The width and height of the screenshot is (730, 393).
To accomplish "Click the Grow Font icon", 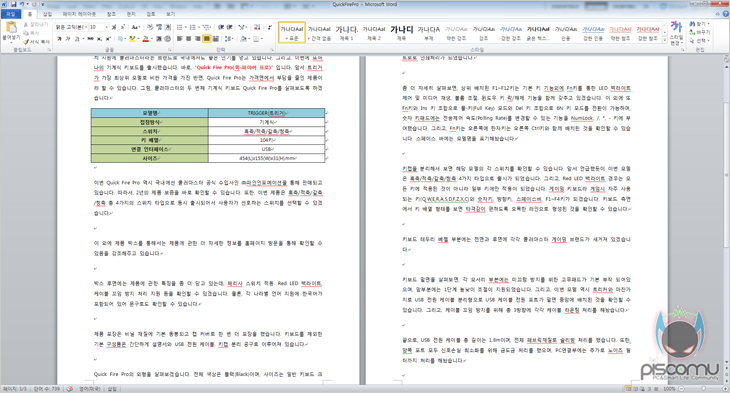I will [x=114, y=27].
